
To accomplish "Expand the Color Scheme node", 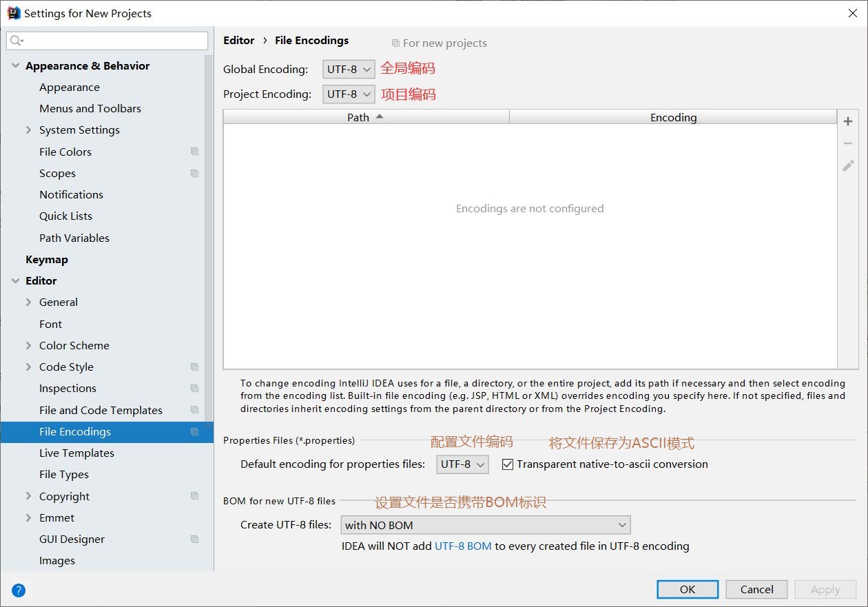I will click(28, 345).
